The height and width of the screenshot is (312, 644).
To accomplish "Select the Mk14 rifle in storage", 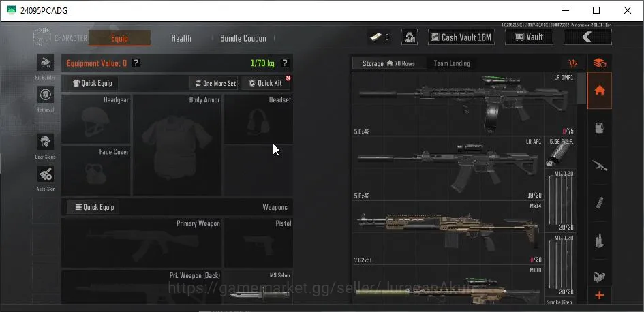I will (448, 232).
